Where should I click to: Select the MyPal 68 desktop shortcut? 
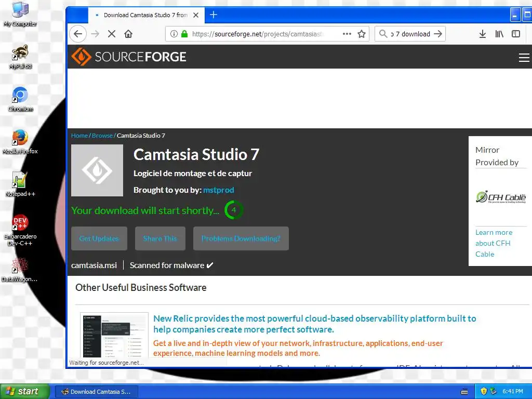pos(20,57)
